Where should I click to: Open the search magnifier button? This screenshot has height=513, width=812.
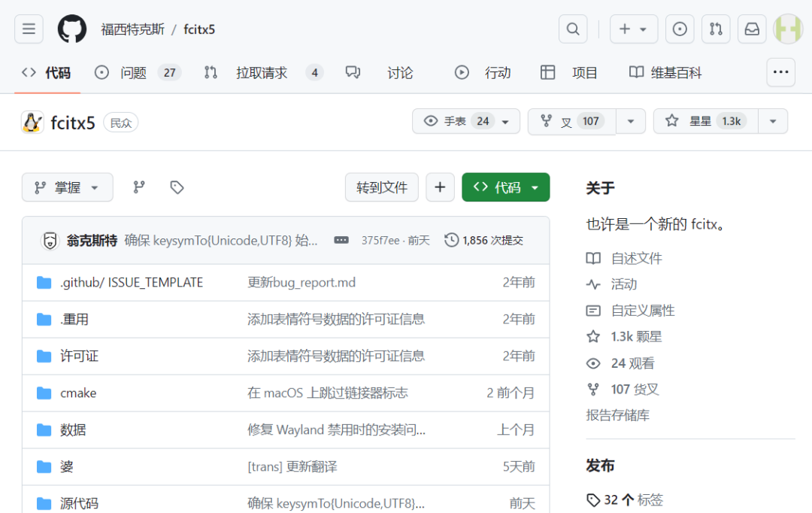point(573,29)
